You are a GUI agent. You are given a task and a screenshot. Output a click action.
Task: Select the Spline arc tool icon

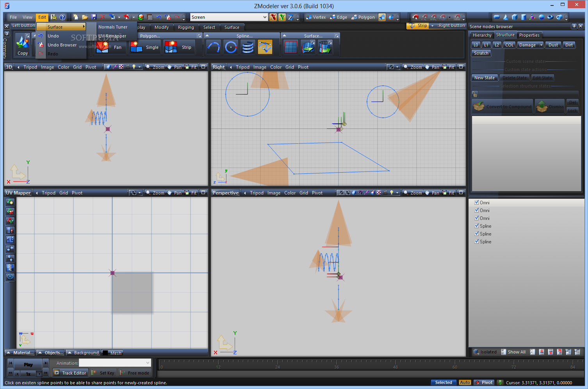(x=214, y=47)
